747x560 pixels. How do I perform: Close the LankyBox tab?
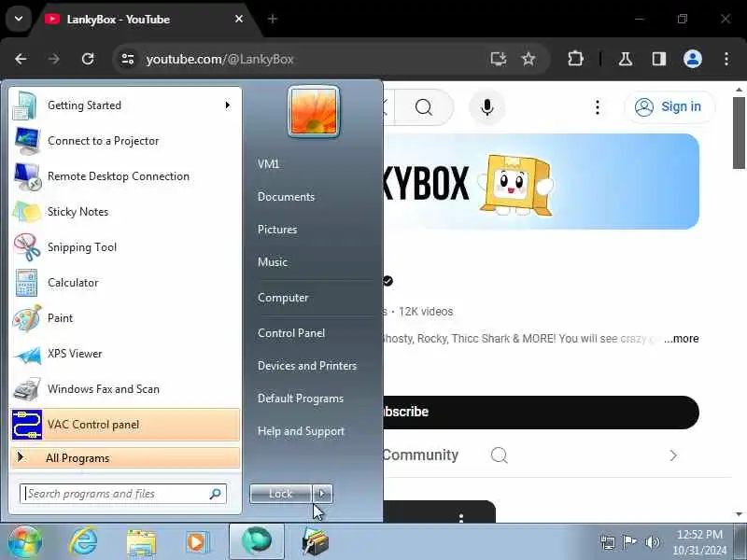pos(239,19)
